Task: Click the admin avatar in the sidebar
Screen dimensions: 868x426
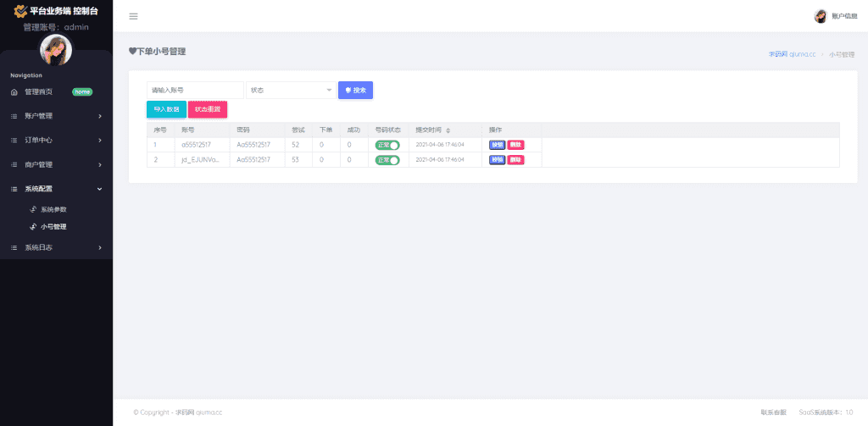Action: 56,50
